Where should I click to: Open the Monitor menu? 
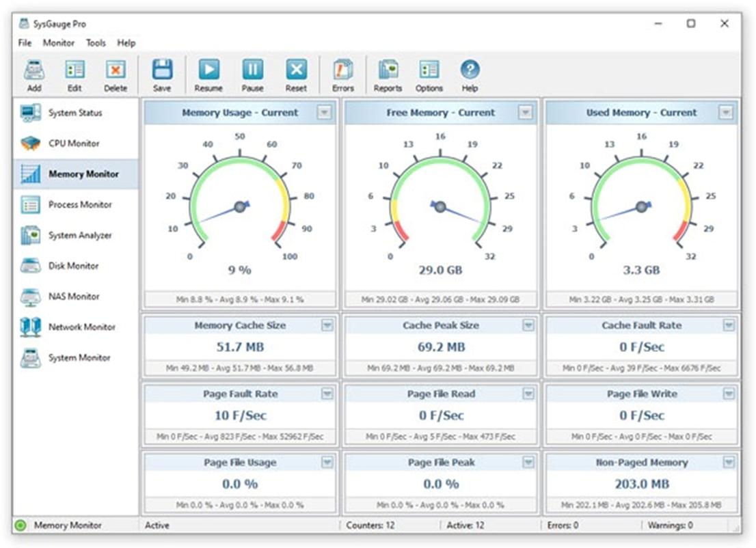coord(59,43)
